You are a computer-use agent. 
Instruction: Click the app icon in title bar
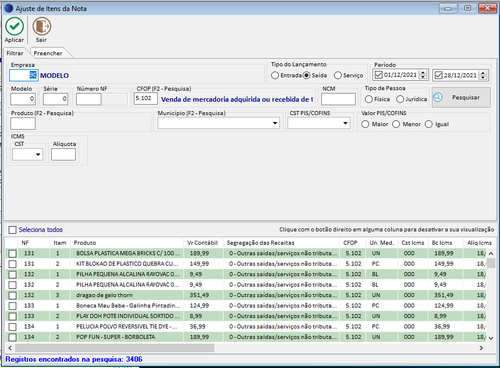point(9,8)
